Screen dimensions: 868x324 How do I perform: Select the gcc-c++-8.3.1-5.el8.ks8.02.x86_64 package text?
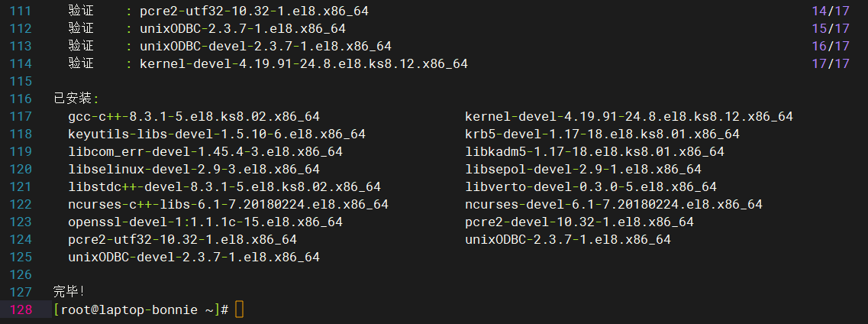[194, 117]
